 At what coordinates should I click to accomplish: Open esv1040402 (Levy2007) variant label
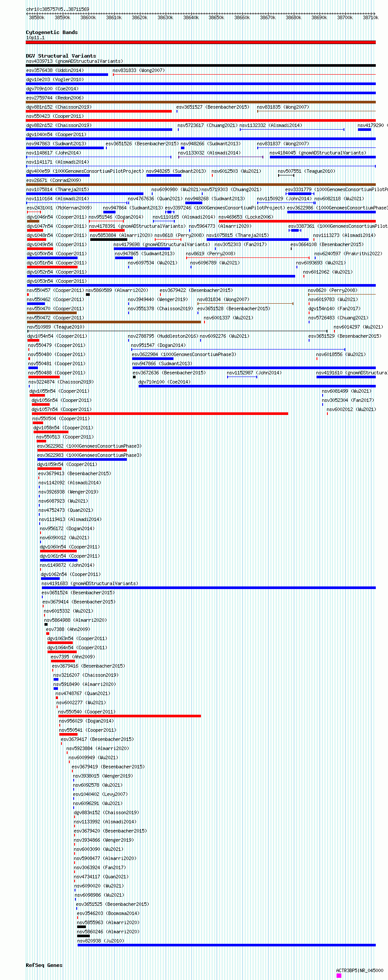pyautogui.click(x=100, y=794)
